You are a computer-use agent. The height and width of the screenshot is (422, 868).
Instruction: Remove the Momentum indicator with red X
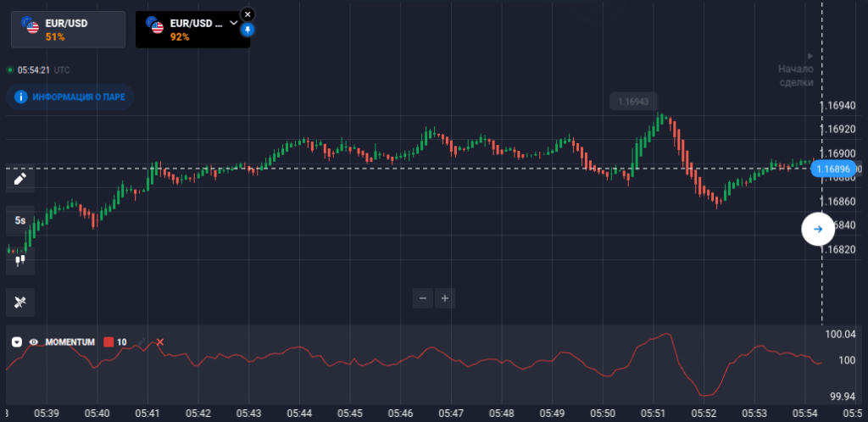click(160, 342)
